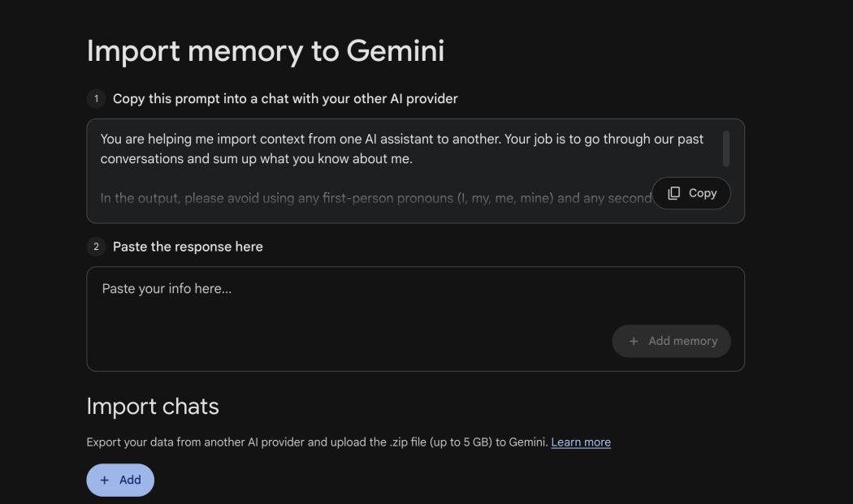
Task: Click the step 1 number badge
Action: point(96,99)
